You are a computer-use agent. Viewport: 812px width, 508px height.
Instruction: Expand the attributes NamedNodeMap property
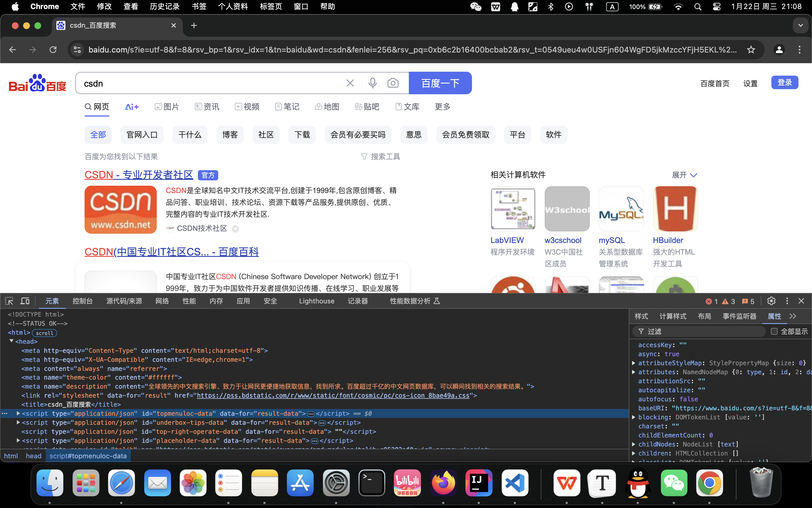634,372
